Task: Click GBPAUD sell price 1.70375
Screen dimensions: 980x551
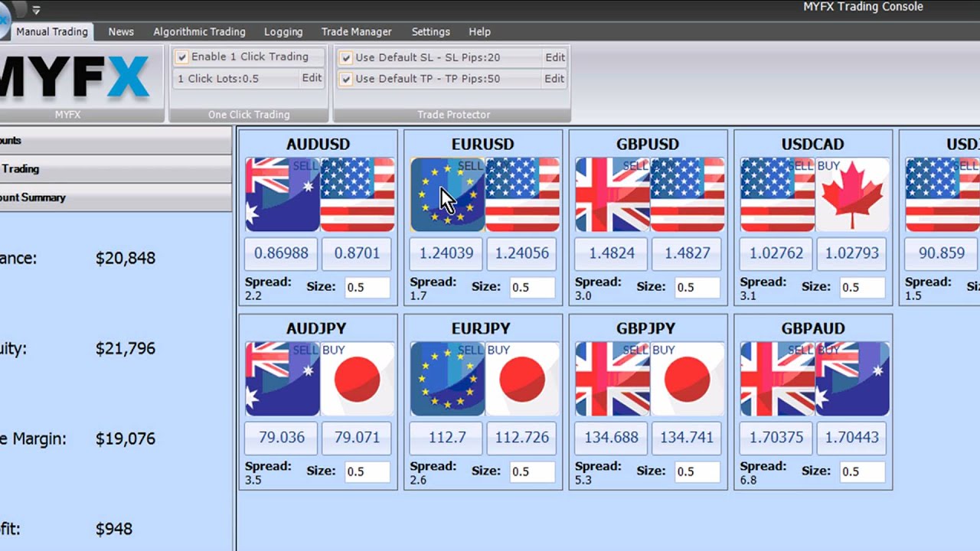Action: 777,438
